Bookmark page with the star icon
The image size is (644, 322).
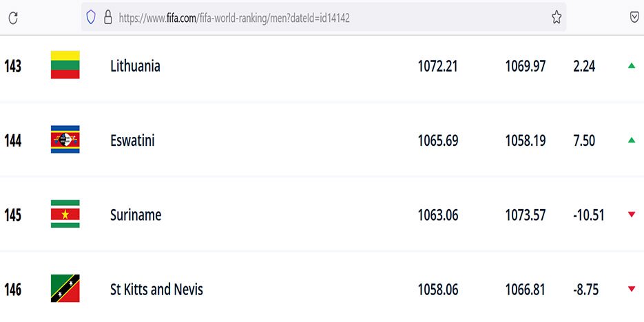point(557,18)
